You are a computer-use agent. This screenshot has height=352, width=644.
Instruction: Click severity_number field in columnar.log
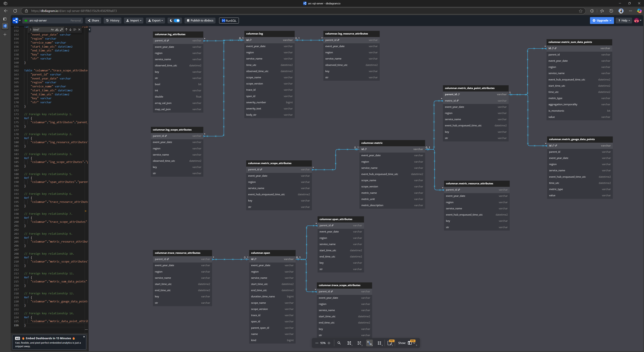(269, 102)
